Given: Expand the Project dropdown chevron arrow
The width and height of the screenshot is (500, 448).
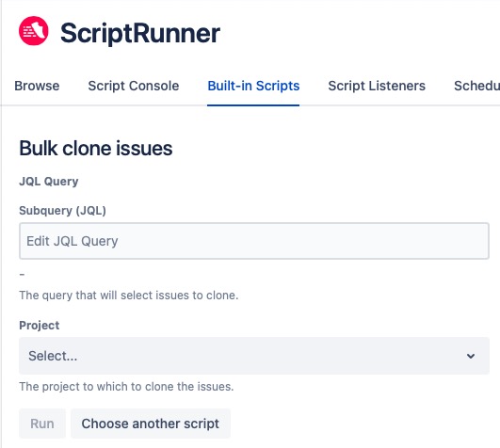Looking at the screenshot, I should (471, 356).
